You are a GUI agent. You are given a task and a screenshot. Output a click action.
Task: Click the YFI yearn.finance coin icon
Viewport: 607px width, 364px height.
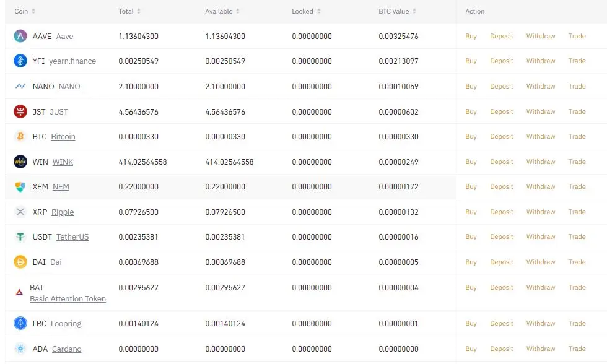click(x=20, y=61)
